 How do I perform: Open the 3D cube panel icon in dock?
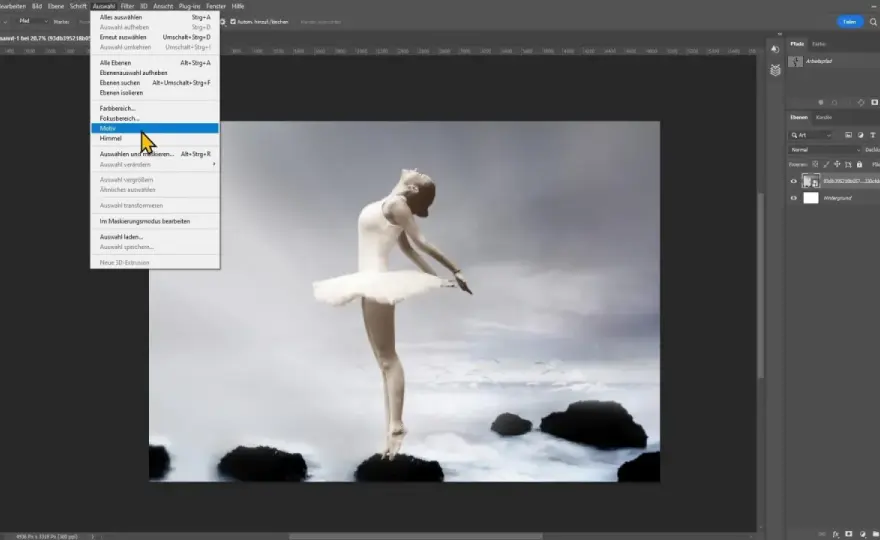pos(775,71)
